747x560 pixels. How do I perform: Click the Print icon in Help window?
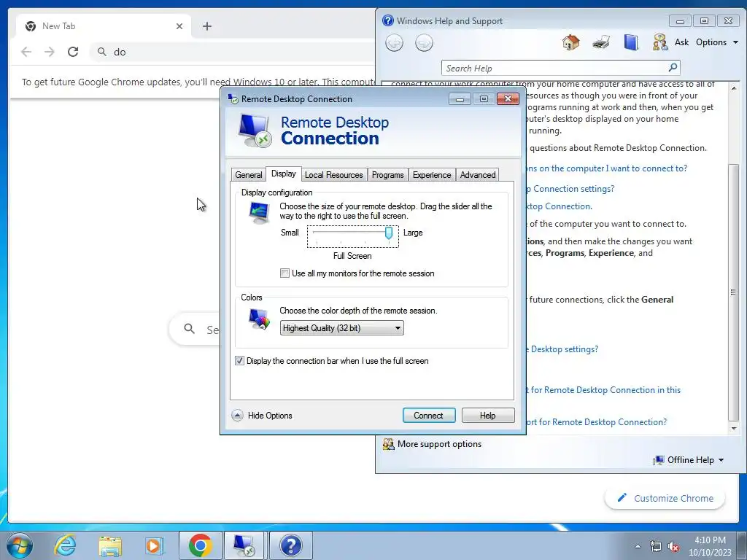pyautogui.click(x=601, y=42)
